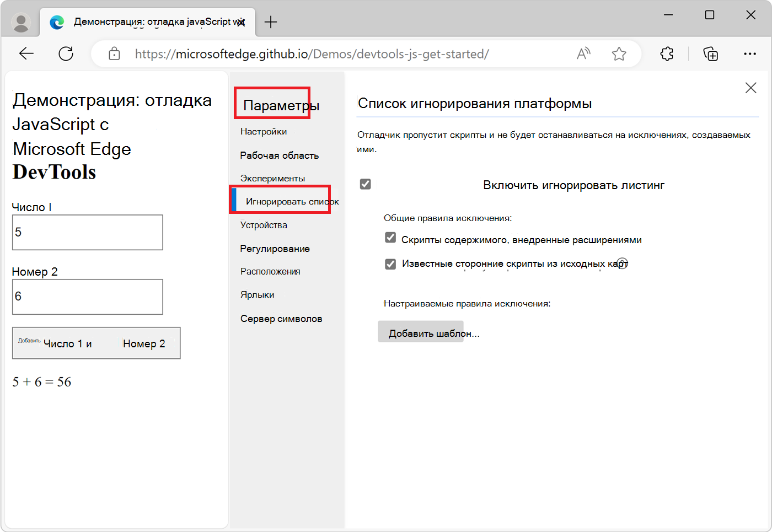This screenshot has width=772, height=532.
Task: Open Read Aloud icon in address bar
Action: pyautogui.click(x=583, y=53)
